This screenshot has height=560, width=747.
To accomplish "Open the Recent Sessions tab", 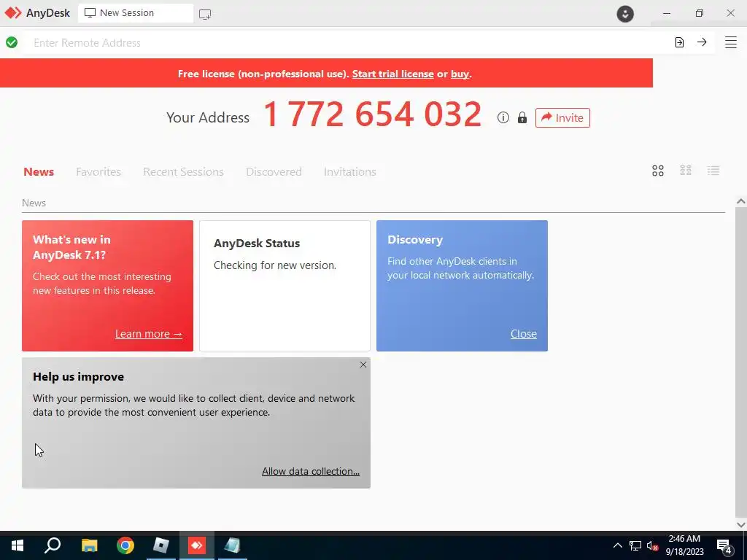I will (x=183, y=172).
